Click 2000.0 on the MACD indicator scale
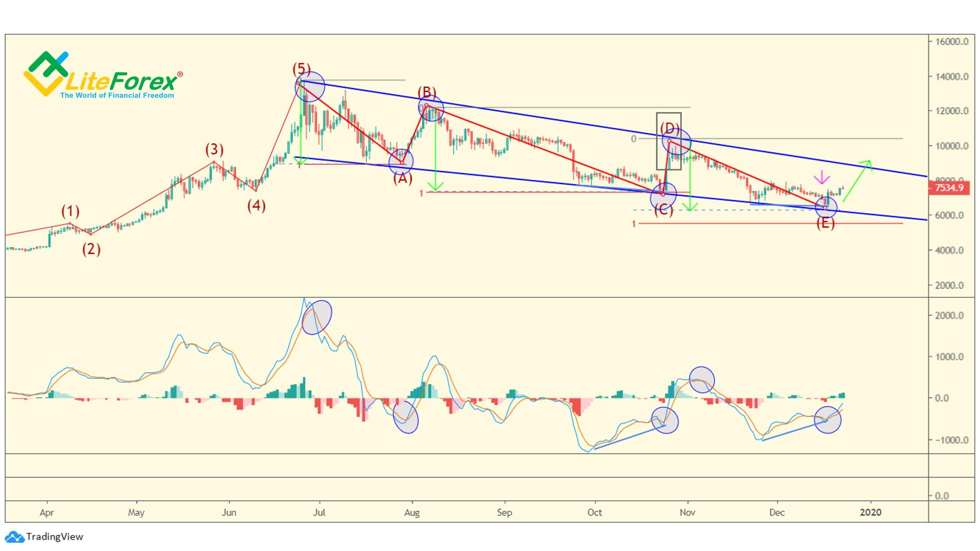Image resolution: width=980 pixels, height=551 pixels. pyautogui.click(x=949, y=315)
